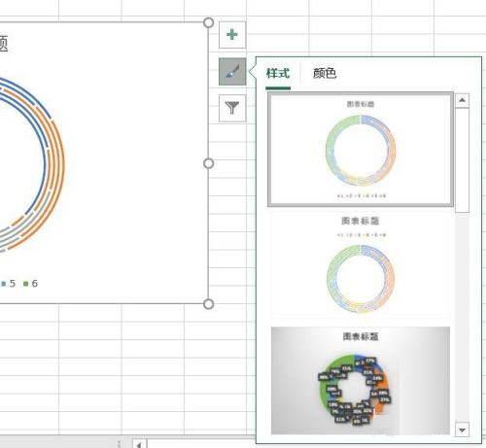
Task: Click the sheet horizontal scroll left arrow
Action: pyautogui.click(x=140, y=444)
